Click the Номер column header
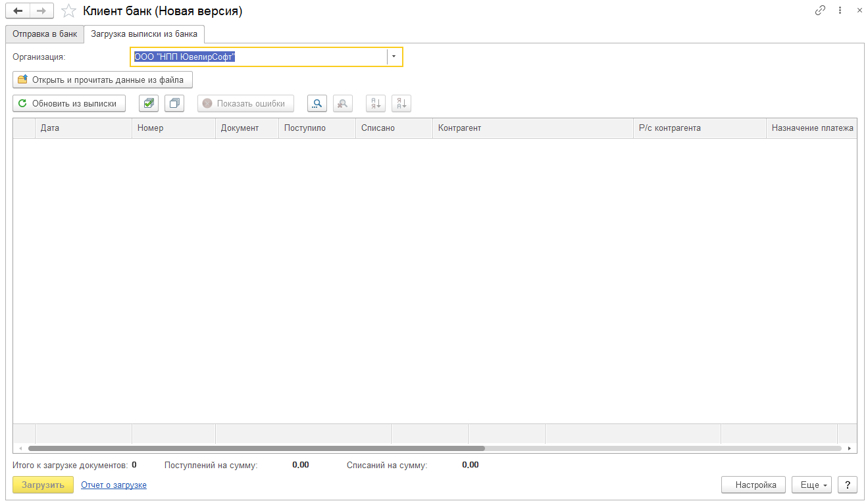The image size is (868, 503). click(174, 128)
